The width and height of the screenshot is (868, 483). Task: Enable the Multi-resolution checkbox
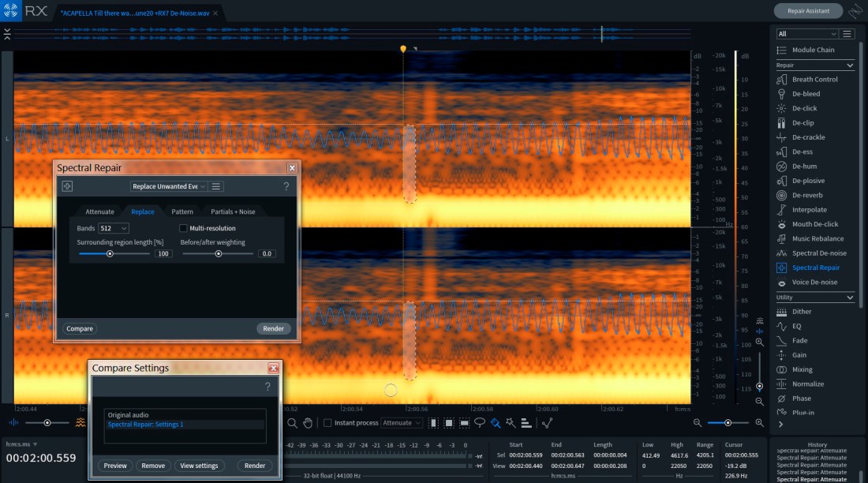(183, 228)
